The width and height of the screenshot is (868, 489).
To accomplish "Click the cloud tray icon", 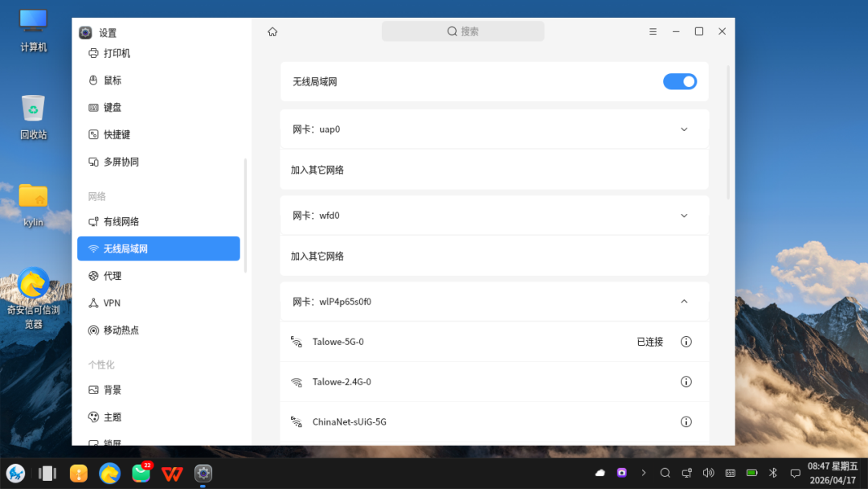I will (600, 473).
